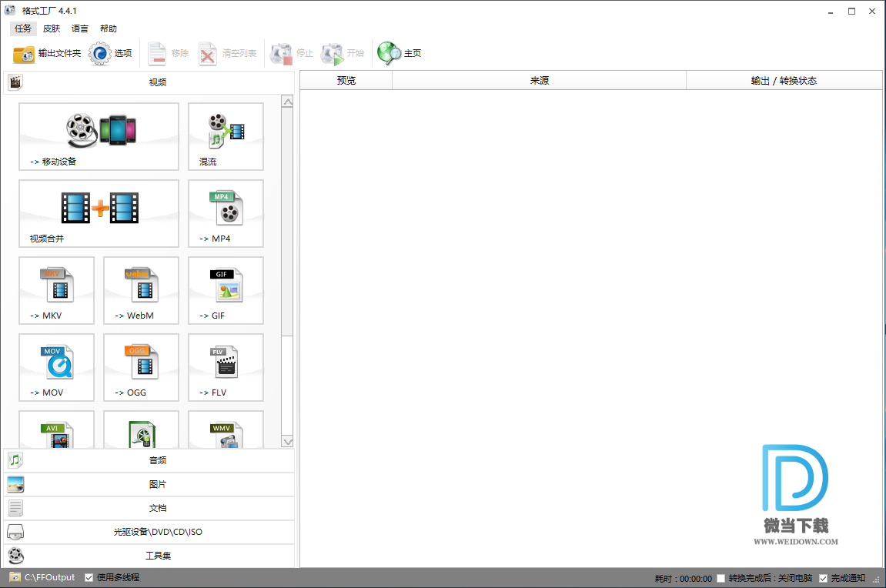This screenshot has width=886, height=588.
Task: Open the 语言 language menu
Action: (80, 28)
